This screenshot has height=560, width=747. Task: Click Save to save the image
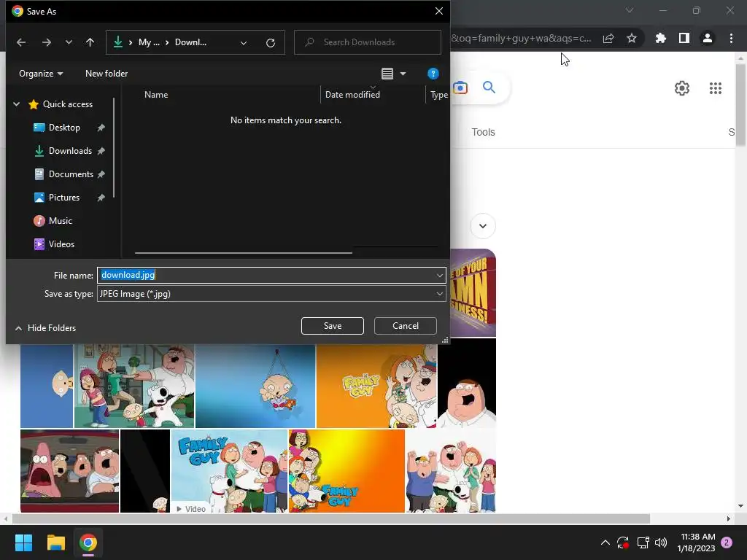point(333,326)
